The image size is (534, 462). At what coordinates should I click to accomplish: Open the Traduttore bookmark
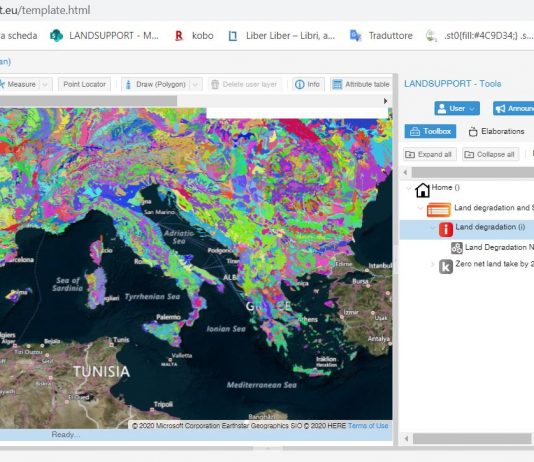(x=381, y=36)
